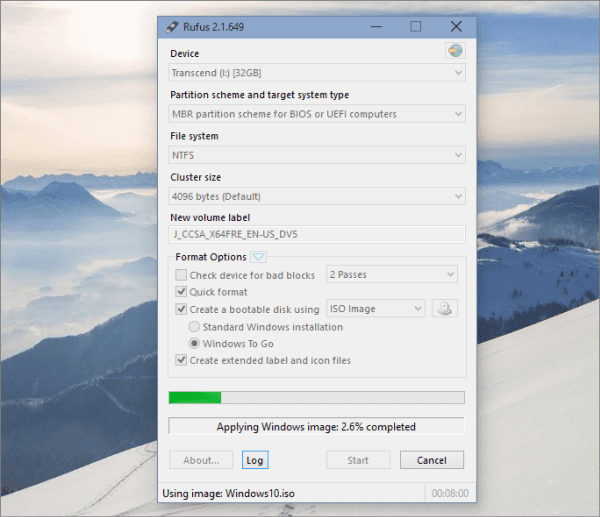This screenshot has width=600, height=517.
Task: Select Standard Windows installation radio button
Action: (194, 326)
